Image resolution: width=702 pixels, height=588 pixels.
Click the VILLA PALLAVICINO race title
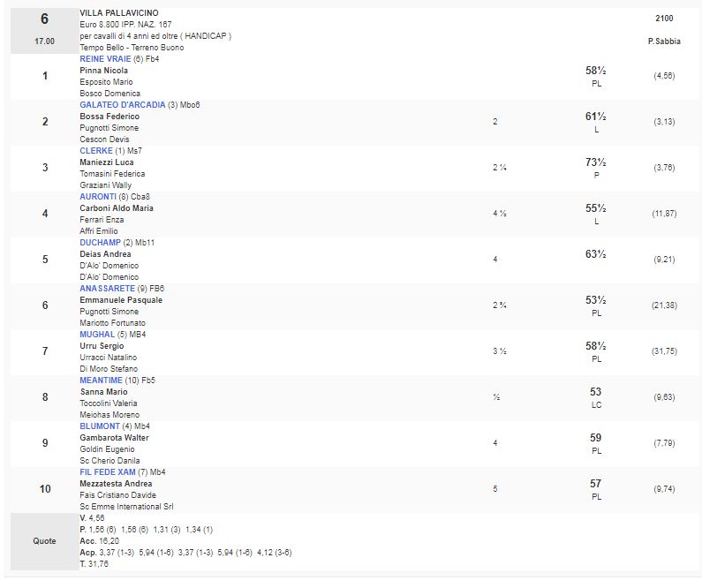point(119,13)
